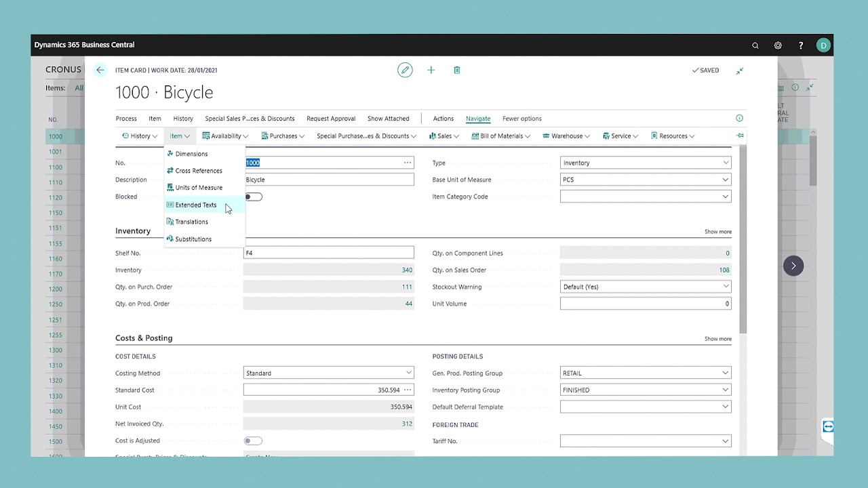The image size is (868, 488).
Task: Toggle the Blocked switch
Action: click(x=254, y=197)
